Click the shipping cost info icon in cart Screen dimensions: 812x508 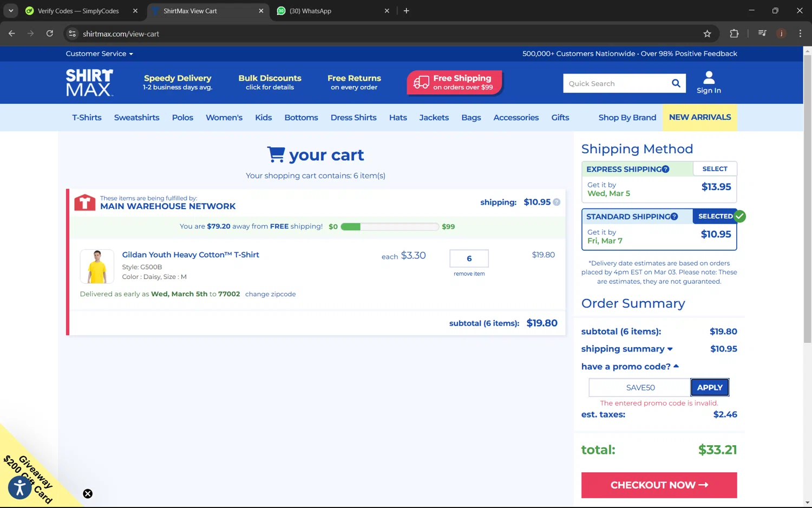(556, 202)
